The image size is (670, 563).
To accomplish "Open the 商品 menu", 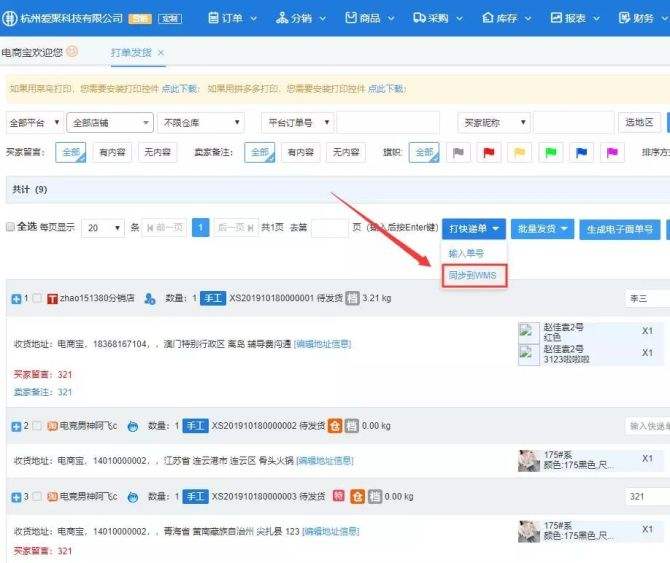I will [370, 18].
